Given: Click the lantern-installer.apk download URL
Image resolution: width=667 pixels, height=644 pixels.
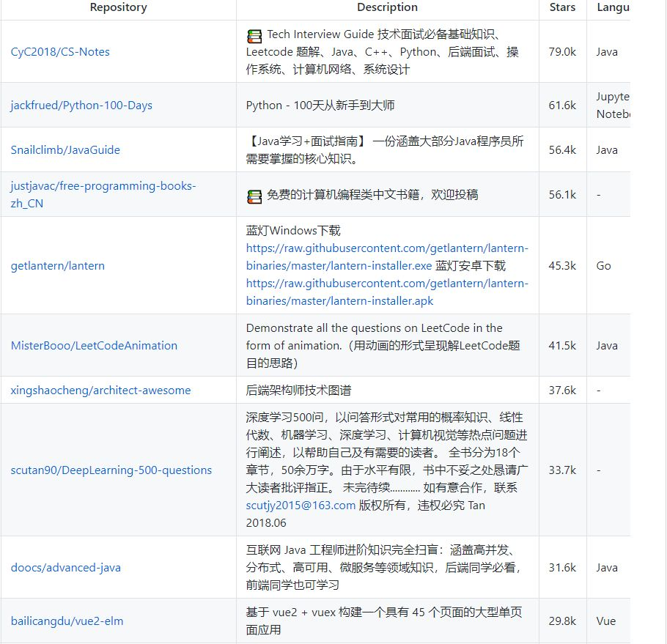Looking at the screenshot, I should pyautogui.click(x=387, y=292).
